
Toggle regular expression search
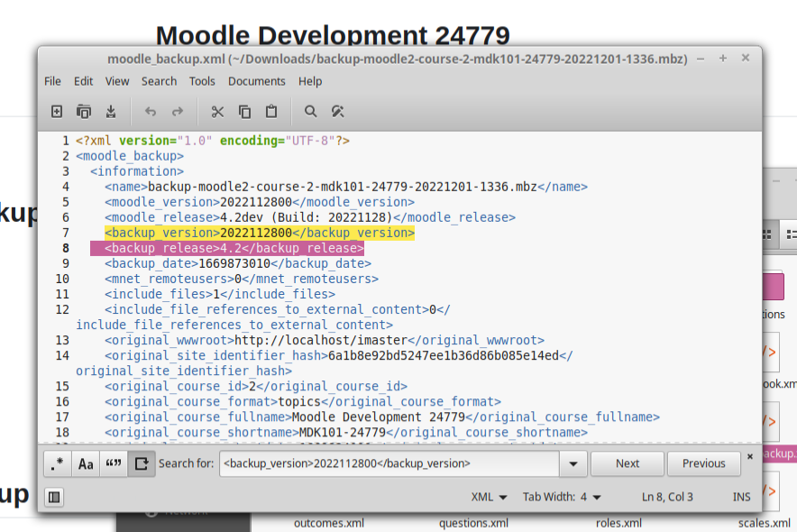[58, 463]
